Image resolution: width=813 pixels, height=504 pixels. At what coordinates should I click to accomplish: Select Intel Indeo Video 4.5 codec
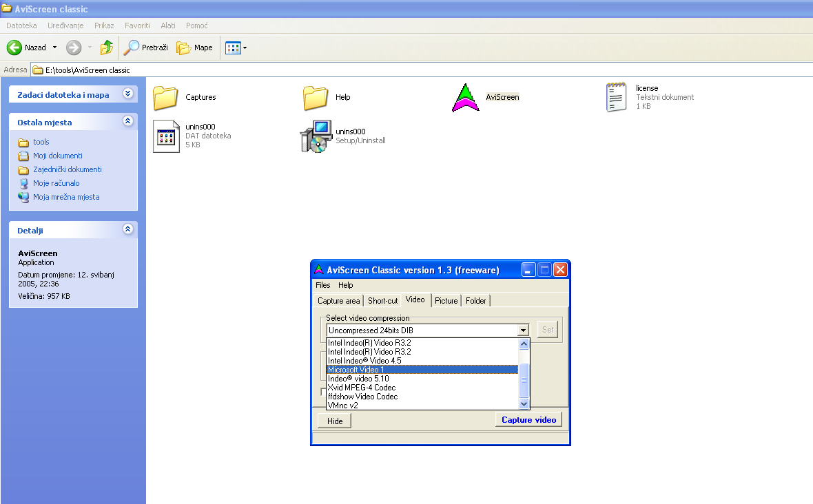click(422, 361)
